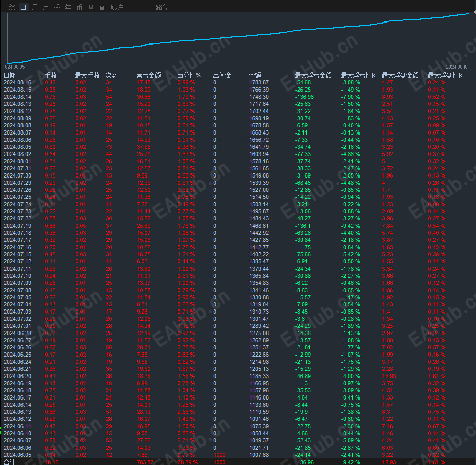
Task: Open the 备 notes tab
Action: tap(102, 7)
